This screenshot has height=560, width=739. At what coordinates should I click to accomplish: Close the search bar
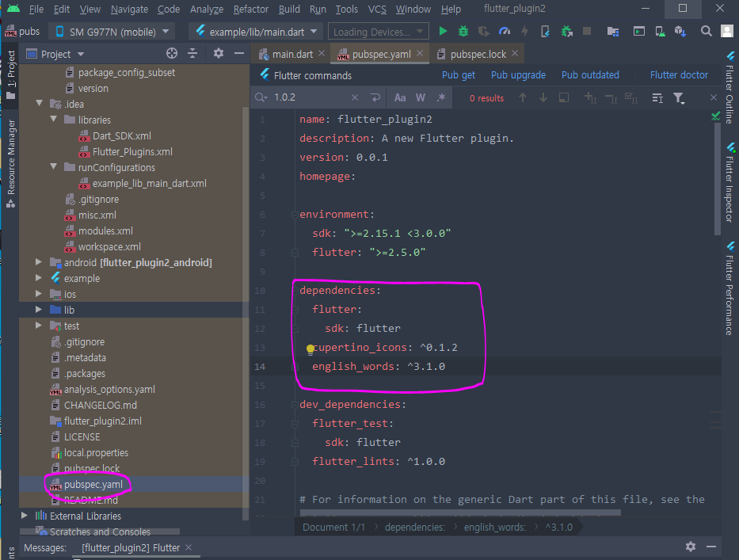tap(714, 97)
